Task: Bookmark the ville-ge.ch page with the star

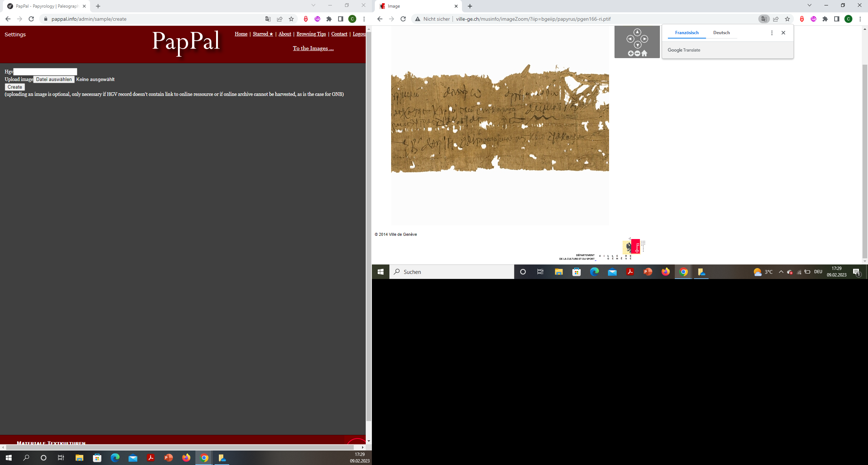Action: click(x=787, y=19)
